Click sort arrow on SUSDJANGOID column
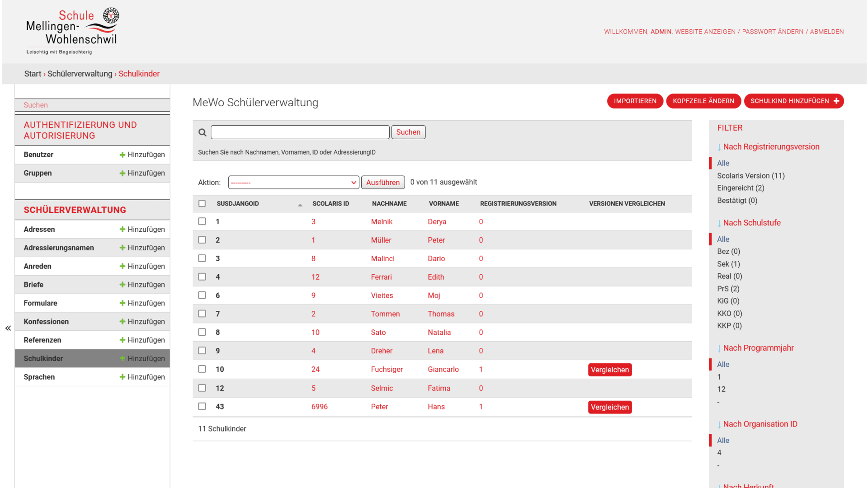Screen dimensions: 868x488 tap(300, 205)
